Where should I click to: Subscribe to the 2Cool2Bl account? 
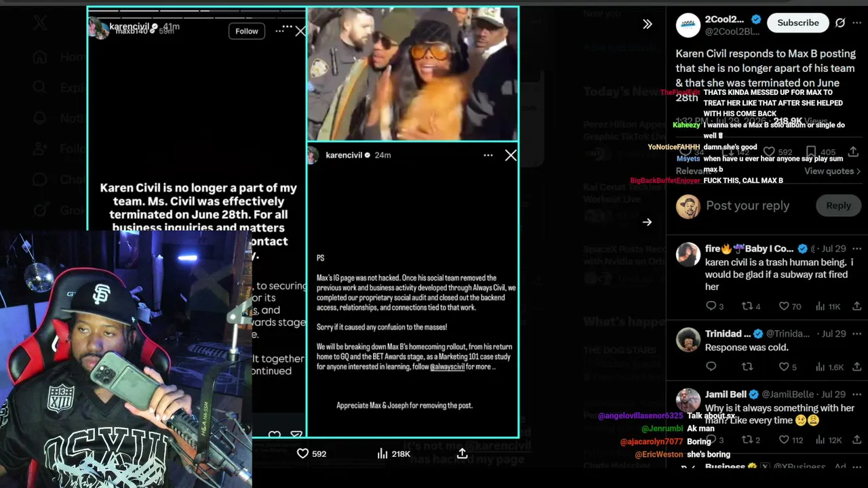tap(797, 23)
